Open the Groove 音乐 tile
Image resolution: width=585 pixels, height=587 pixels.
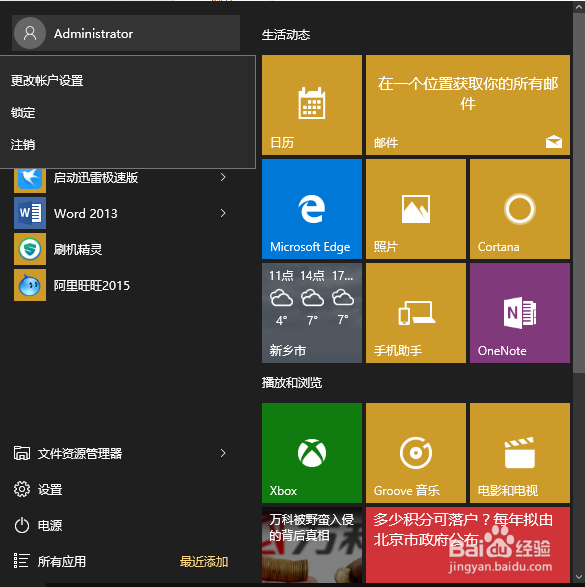pos(416,453)
